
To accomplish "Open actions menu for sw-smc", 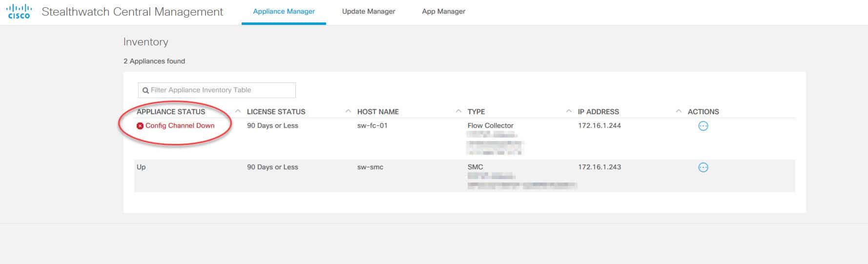I will [x=703, y=167].
